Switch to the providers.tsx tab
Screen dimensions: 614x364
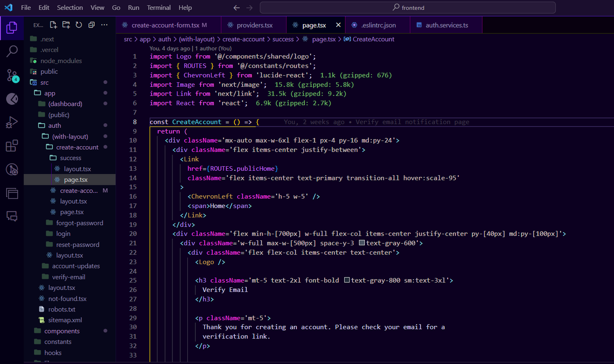(x=254, y=25)
